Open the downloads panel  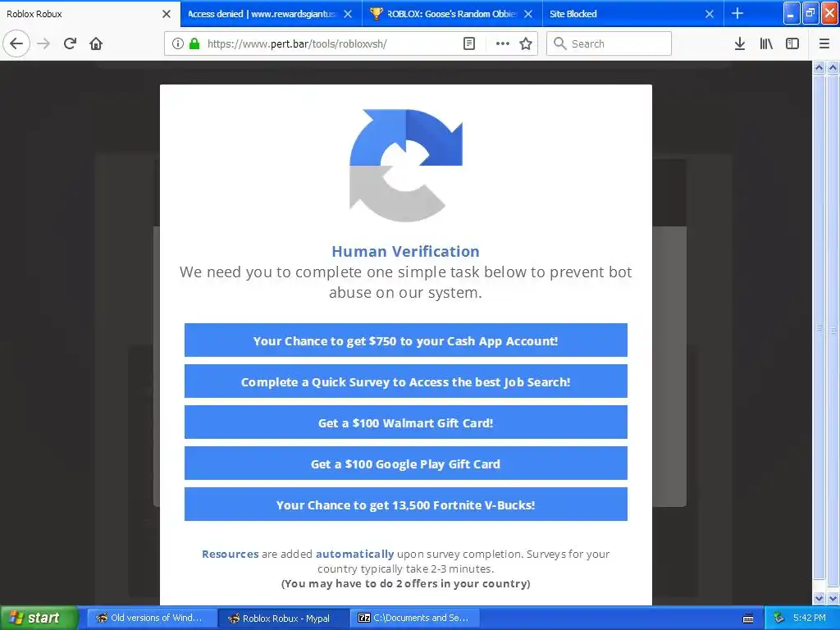(x=740, y=44)
